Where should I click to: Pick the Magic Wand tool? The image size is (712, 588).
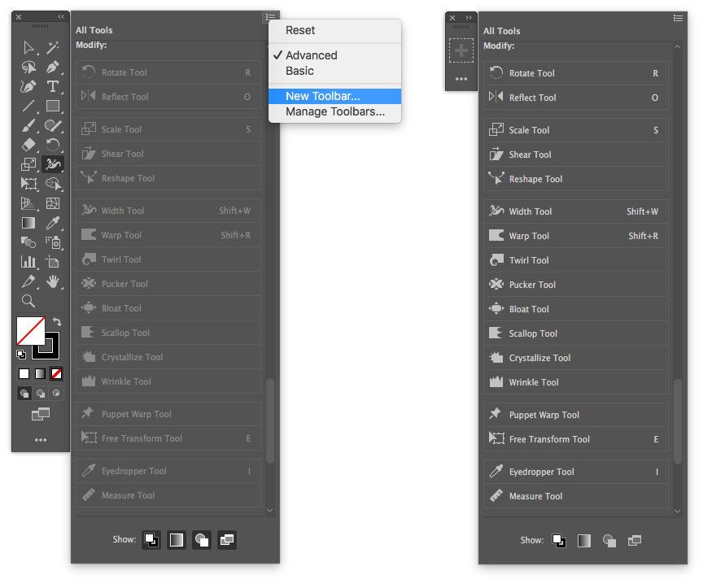tap(53, 48)
